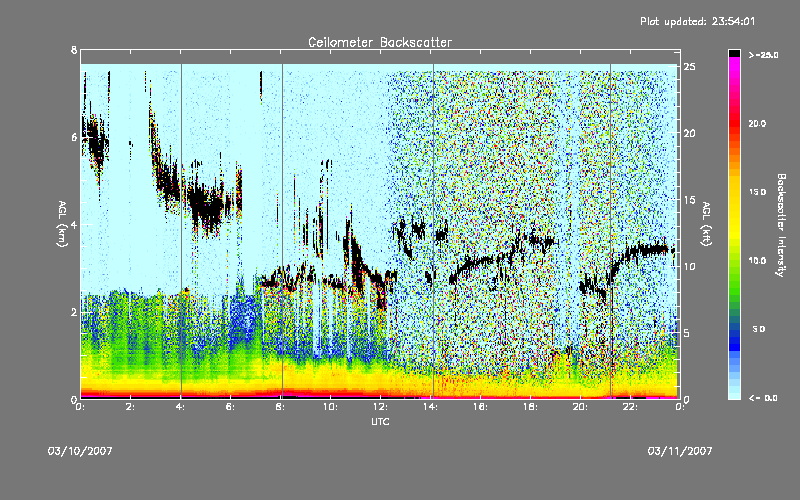
Task: Click the "4" tick on the km axis
Action: pyautogui.click(x=74, y=224)
